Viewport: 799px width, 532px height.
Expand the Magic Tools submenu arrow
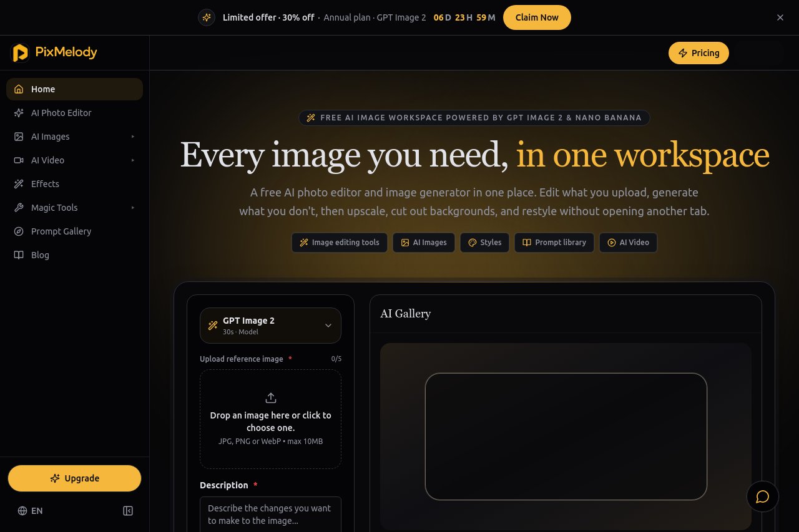pos(133,208)
